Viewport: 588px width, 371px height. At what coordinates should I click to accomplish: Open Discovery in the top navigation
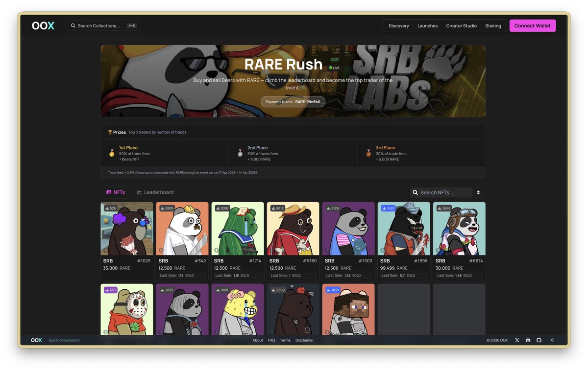(x=399, y=26)
